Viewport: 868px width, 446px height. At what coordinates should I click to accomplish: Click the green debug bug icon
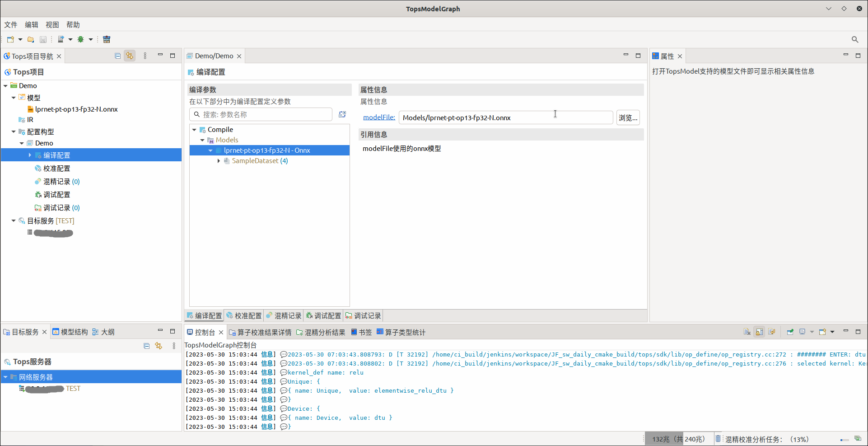click(81, 39)
